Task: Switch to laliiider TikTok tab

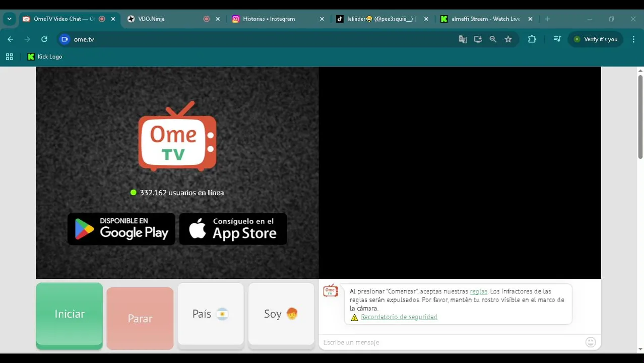Action: (381, 19)
